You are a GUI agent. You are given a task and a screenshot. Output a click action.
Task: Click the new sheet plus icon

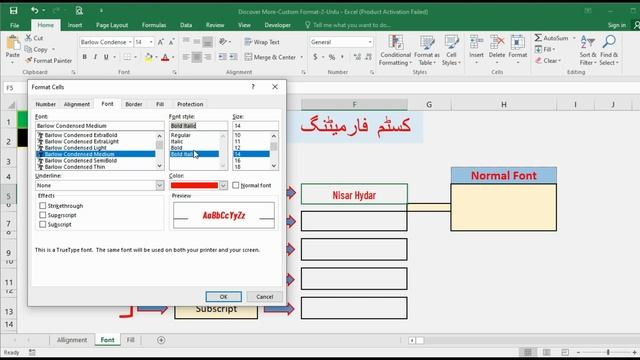(x=161, y=340)
